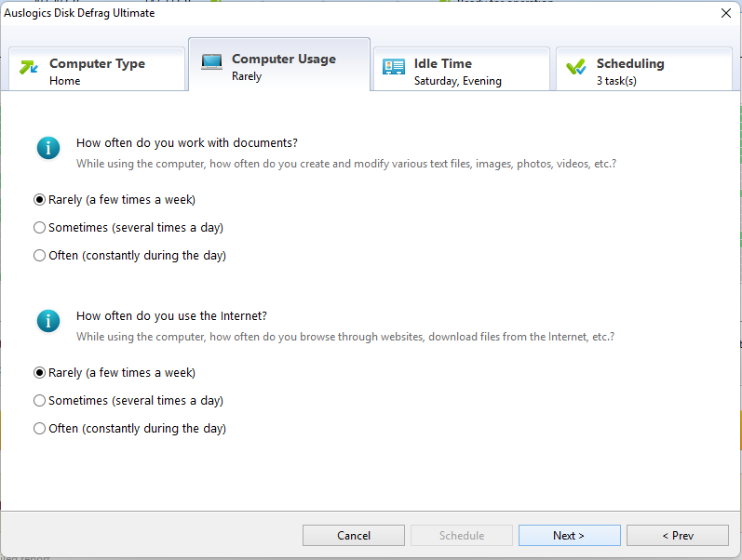Select Rarely for Internet usage
Image resolution: width=742 pixels, height=560 pixels.
click(x=40, y=372)
